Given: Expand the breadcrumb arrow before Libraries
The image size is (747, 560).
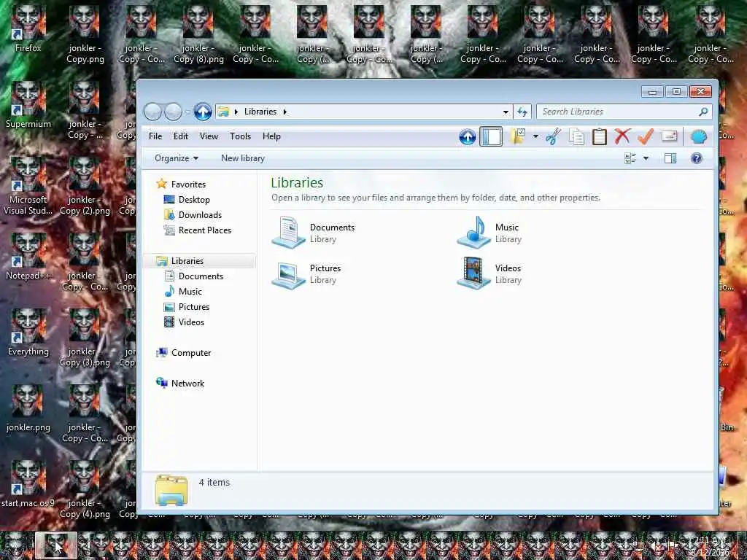Looking at the screenshot, I should click(x=236, y=112).
